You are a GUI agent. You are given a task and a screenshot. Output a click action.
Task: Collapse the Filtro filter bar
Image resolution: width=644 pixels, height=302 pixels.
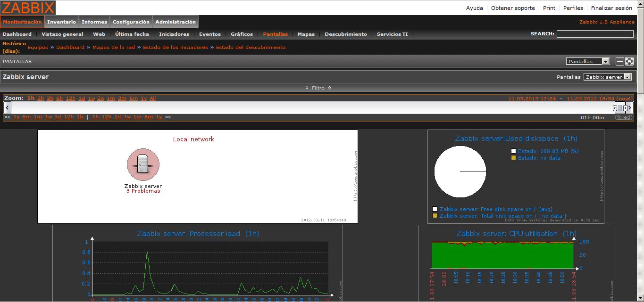(x=318, y=88)
